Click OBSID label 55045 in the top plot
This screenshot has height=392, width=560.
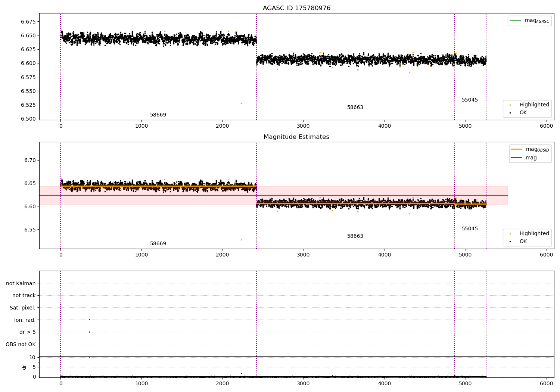470,100
